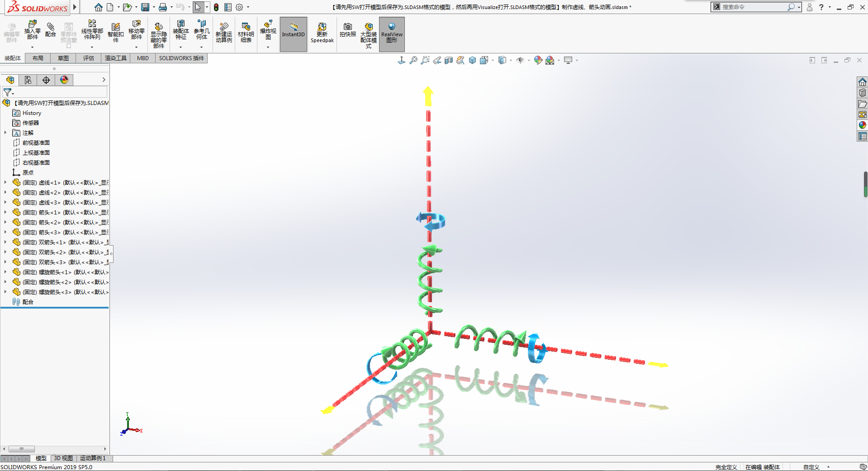Open the 草图 ribbon tab
The width and height of the screenshot is (868, 471).
(63, 58)
